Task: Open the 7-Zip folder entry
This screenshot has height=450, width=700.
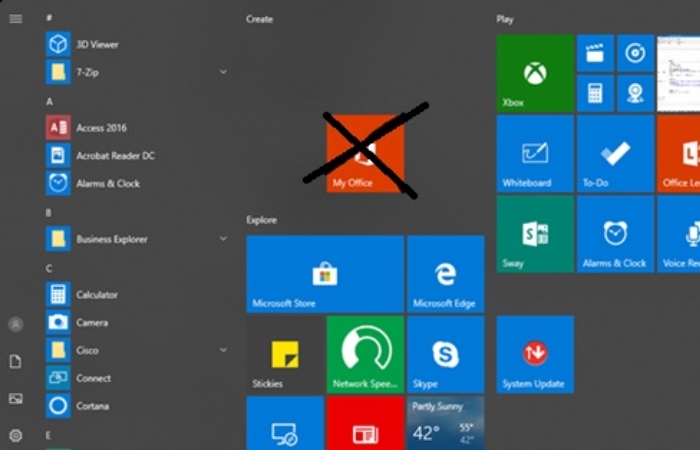Action: click(x=136, y=72)
